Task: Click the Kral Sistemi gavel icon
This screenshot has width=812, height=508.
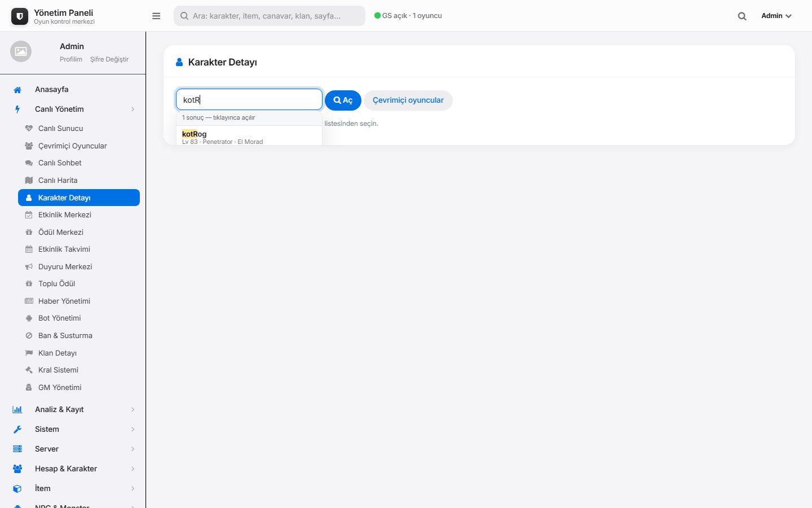Action: point(29,370)
